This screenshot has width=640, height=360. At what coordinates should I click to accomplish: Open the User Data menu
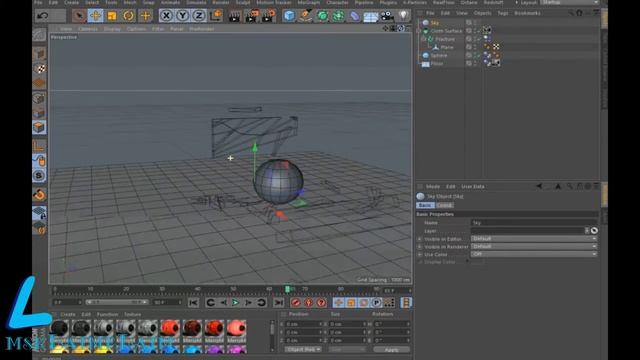(473, 187)
